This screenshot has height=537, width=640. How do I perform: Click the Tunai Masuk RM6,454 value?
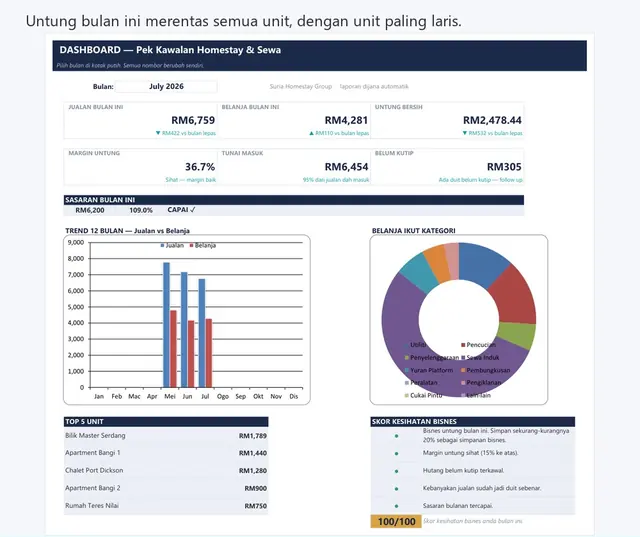[346, 167]
